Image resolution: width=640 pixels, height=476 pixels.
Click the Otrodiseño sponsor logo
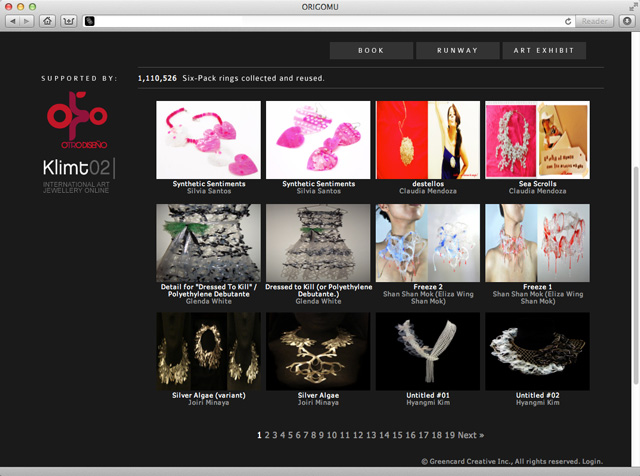click(78, 120)
